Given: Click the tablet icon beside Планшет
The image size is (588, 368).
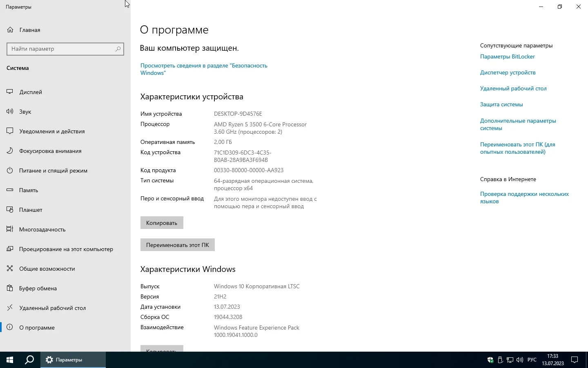Looking at the screenshot, I should coord(10,210).
